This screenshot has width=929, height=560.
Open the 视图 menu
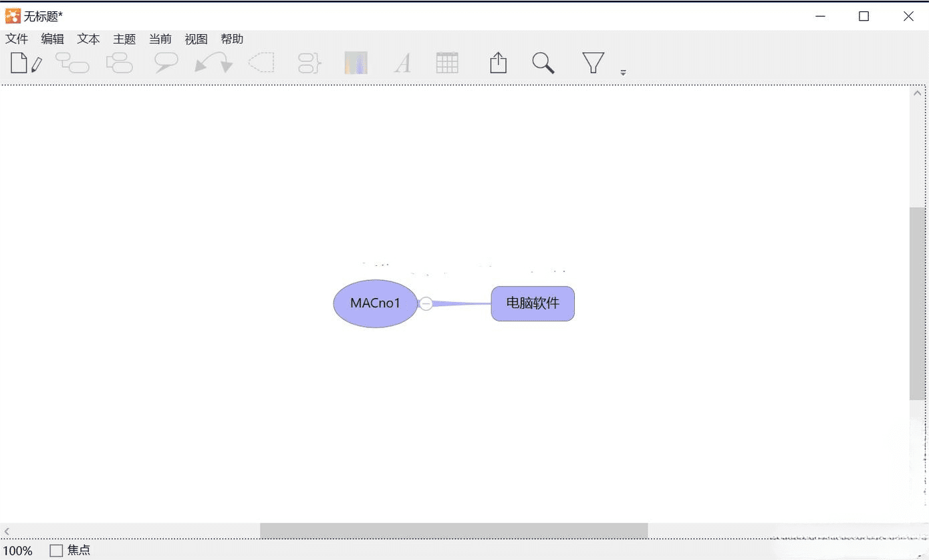click(x=196, y=39)
